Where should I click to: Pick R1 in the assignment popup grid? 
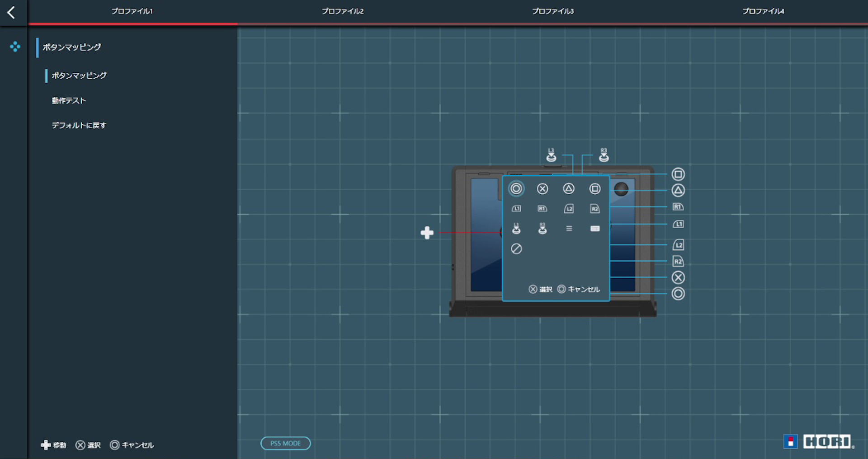pyautogui.click(x=542, y=208)
